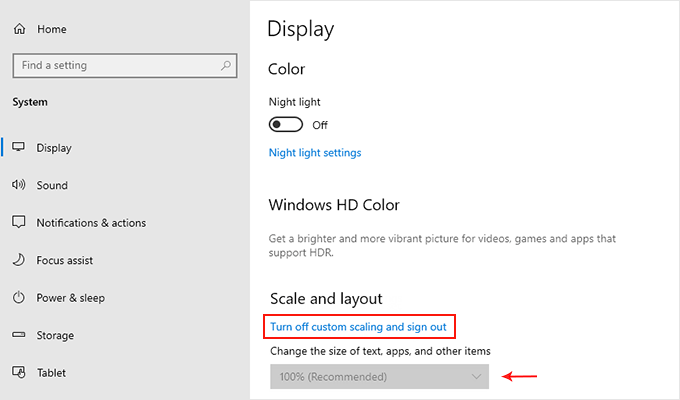Open Notifications & actions text label
Screen dimensions: 680x400
(91, 223)
